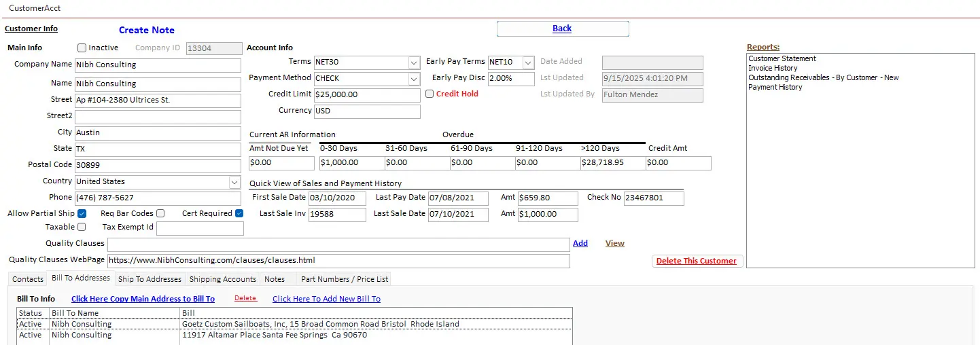
Task: Open the Ship To Addresses tab
Action: [150, 279]
